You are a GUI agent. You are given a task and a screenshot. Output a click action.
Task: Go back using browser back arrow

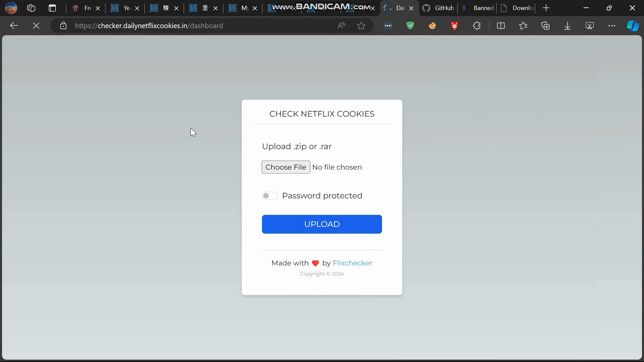coord(14,26)
